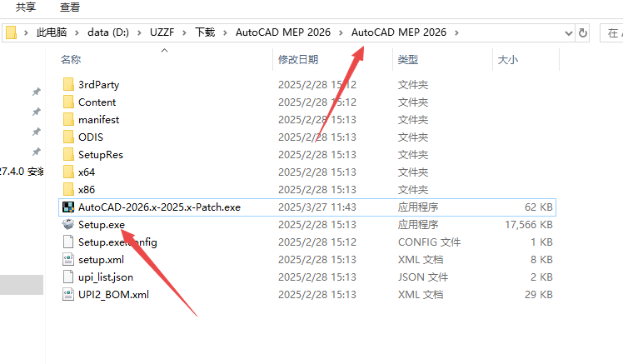The width and height of the screenshot is (623, 364).
Task: Select the setup.xml file name
Action: pyautogui.click(x=101, y=260)
